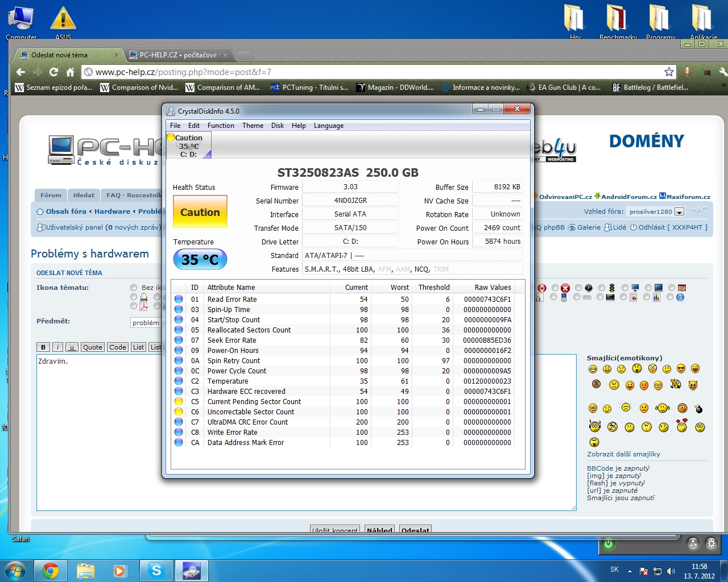The height and width of the screenshot is (582, 728).
Task: Click the Code BBCode button
Action: pyautogui.click(x=118, y=347)
